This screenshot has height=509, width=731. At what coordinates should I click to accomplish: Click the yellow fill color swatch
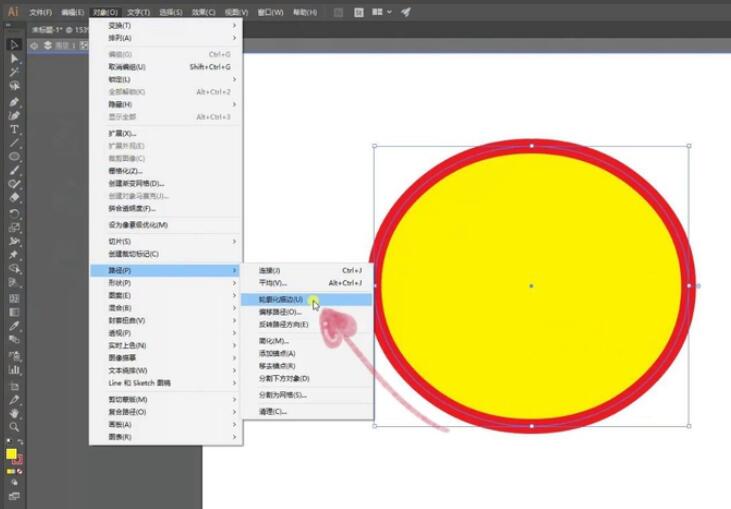click(11, 454)
